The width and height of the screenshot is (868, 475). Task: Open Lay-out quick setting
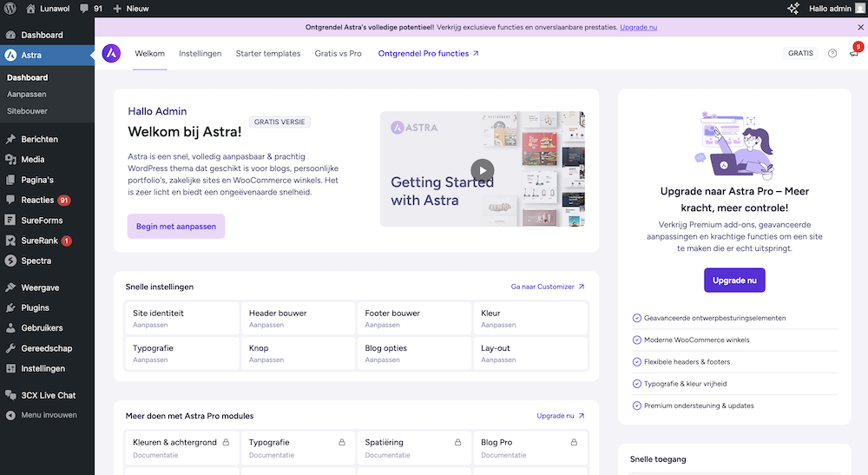pos(530,353)
